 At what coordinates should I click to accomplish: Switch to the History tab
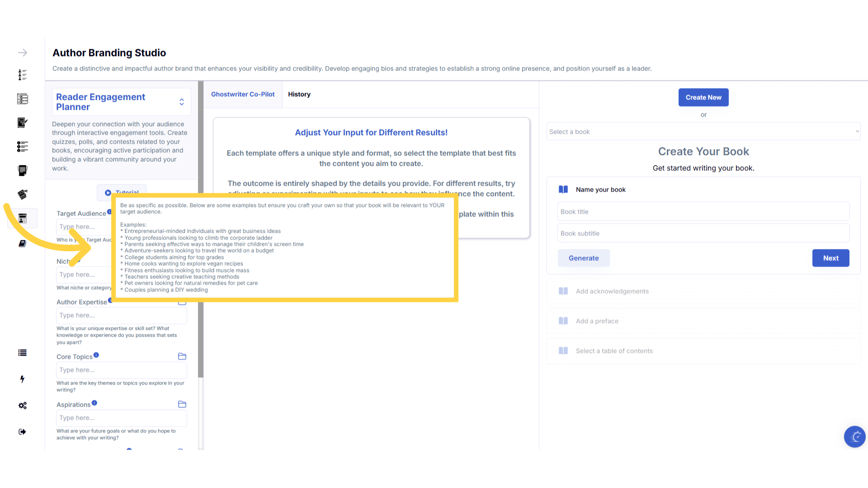299,94
